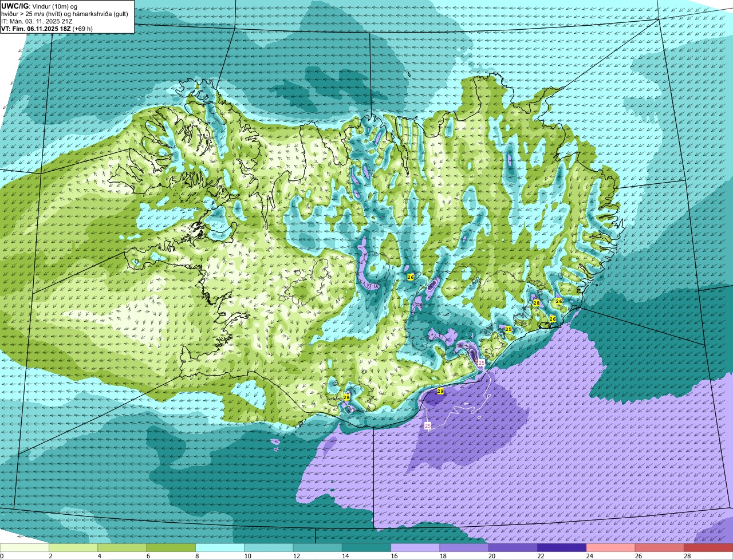Click the legend scale number "4"
The image size is (733, 560).
(99, 556)
